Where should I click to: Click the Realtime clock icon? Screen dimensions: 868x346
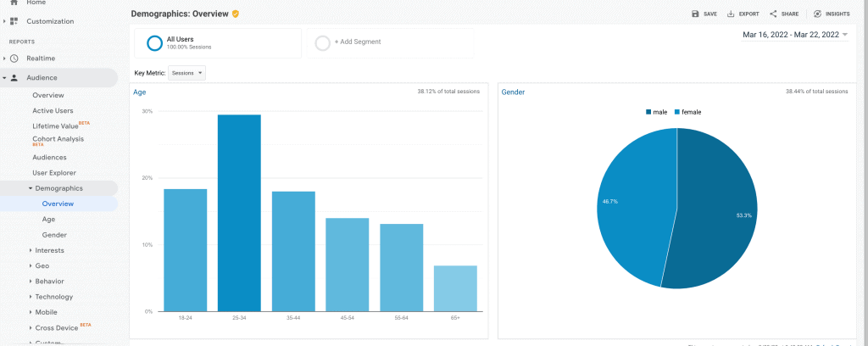click(14, 59)
